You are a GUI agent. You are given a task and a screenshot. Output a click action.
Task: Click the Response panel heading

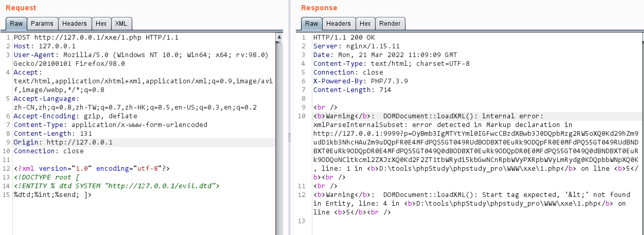pos(319,8)
